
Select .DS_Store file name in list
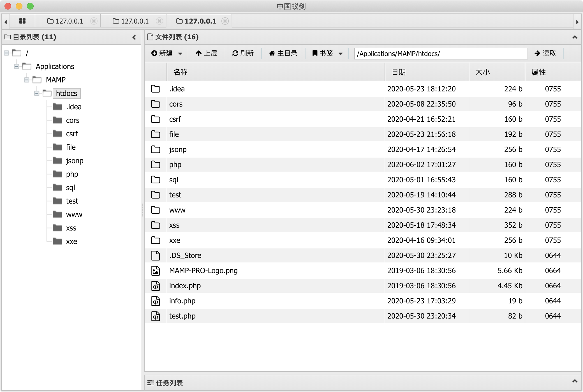coord(185,255)
